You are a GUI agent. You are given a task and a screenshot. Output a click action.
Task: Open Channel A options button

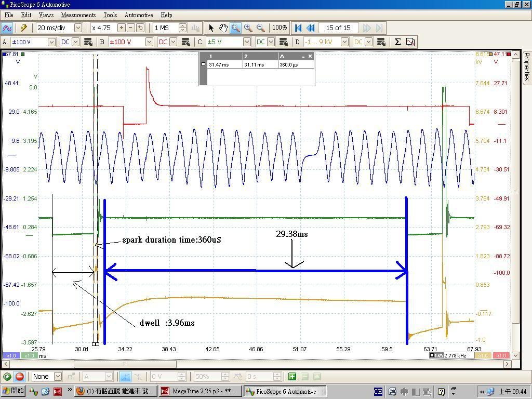click(88, 42)
